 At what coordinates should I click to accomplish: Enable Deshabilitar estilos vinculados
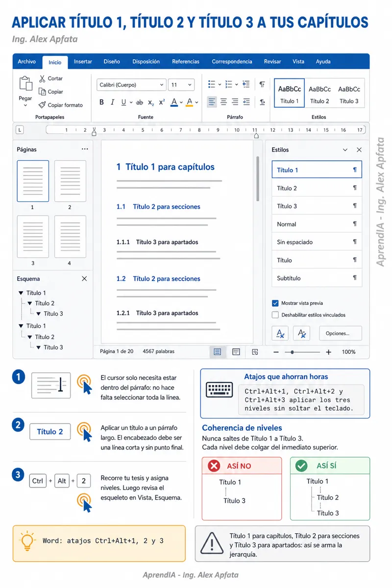click(x=275, y=315)
